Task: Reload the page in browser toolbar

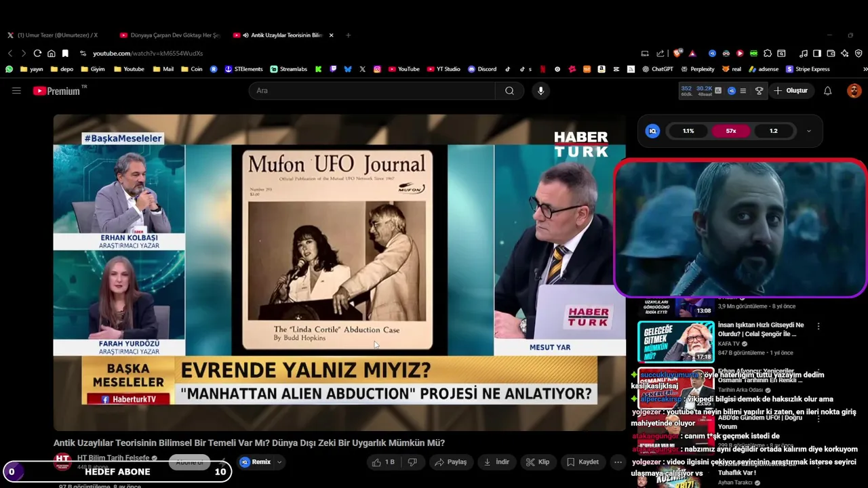Action: 37,53
